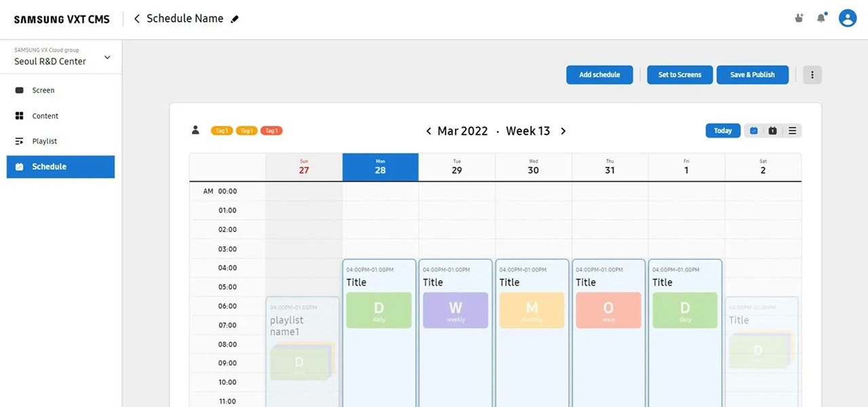
Task: Open the Content menu item
Action: (61, 116)
